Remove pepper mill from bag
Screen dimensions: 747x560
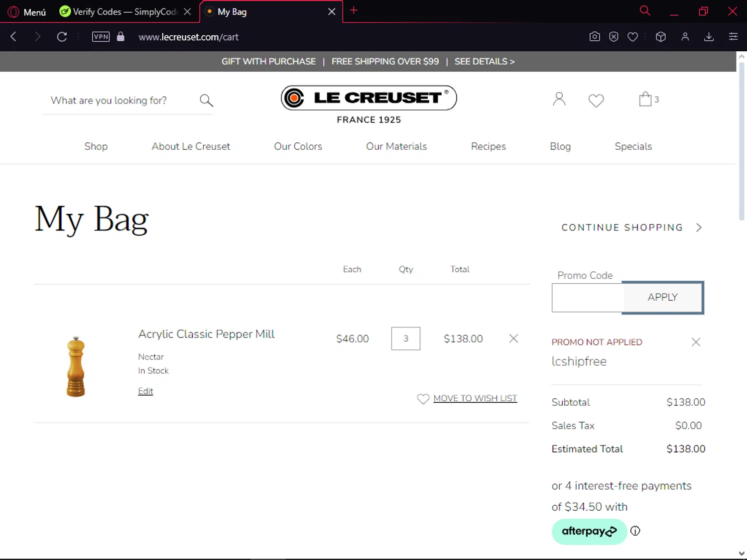pos(513,338)
